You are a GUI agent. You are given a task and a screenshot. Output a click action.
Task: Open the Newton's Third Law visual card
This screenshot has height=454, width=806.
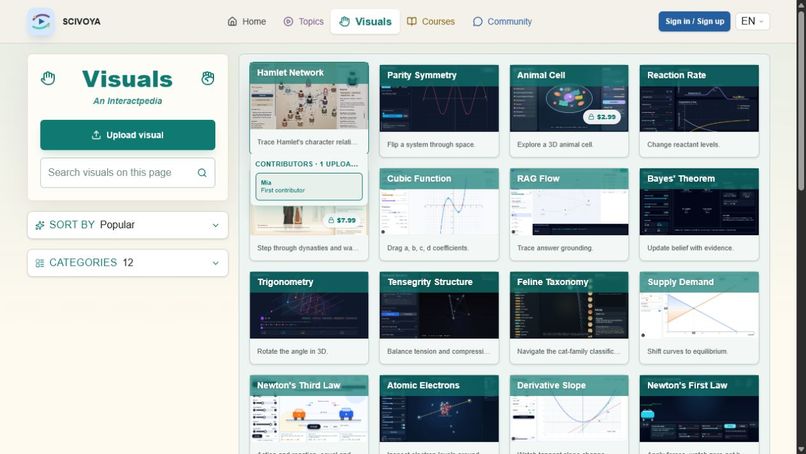pos(309,414)
